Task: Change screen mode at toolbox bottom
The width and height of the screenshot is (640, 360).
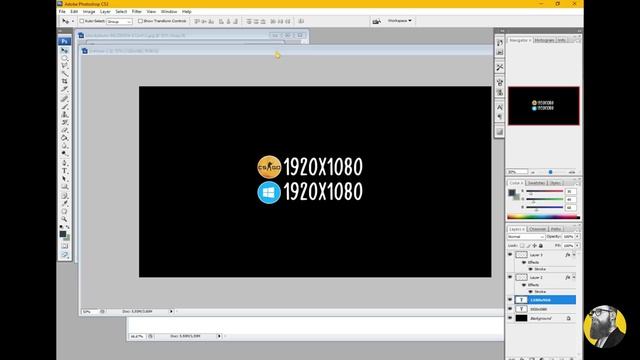Action: tap(64, 255)
